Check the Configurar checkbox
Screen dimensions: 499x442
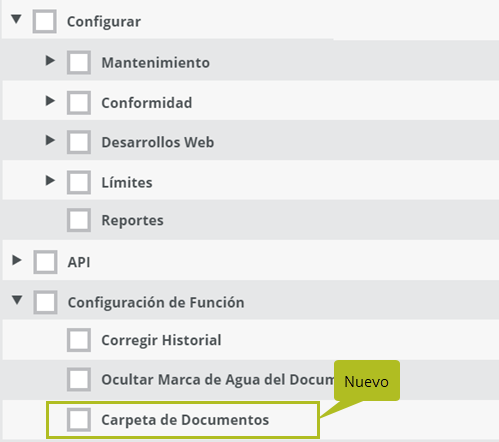click(x=44, y=22)
